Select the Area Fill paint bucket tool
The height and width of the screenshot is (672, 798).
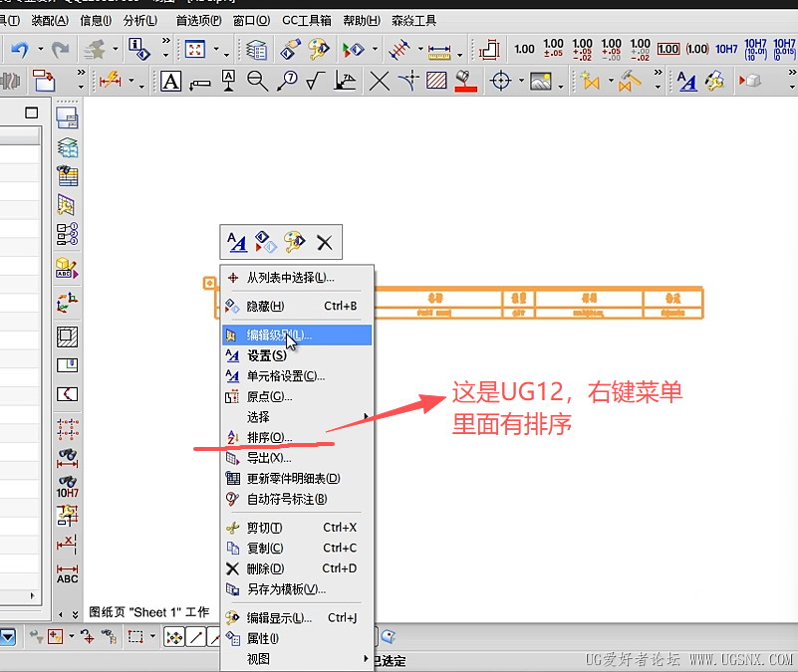coord(465,81)
